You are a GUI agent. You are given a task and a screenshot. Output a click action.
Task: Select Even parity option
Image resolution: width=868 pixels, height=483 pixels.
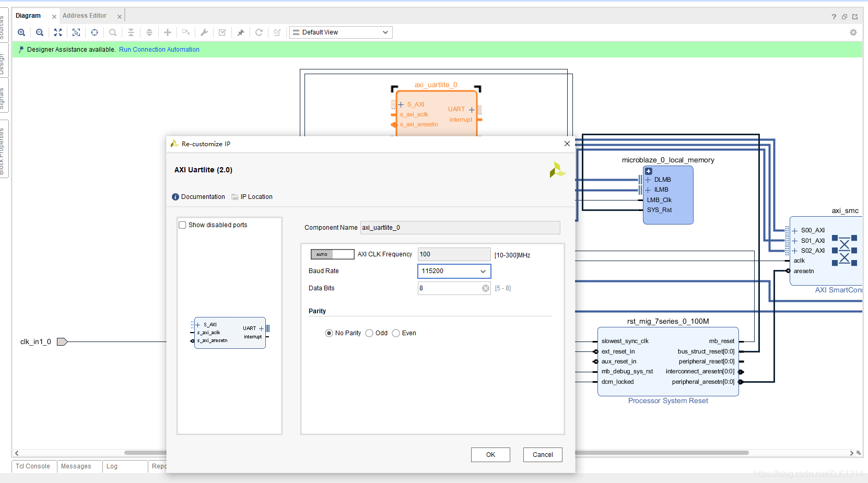[x=396, y=333]
